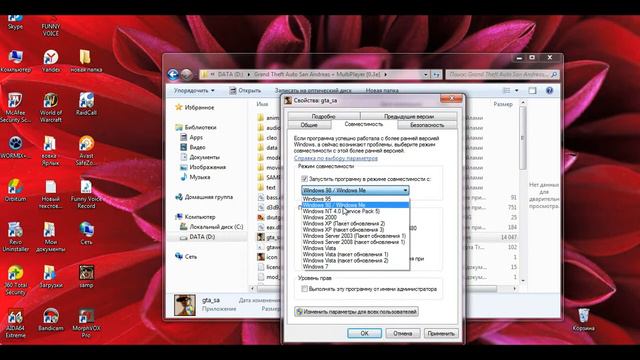Click the Explorer address bar refresh icon

436,75
